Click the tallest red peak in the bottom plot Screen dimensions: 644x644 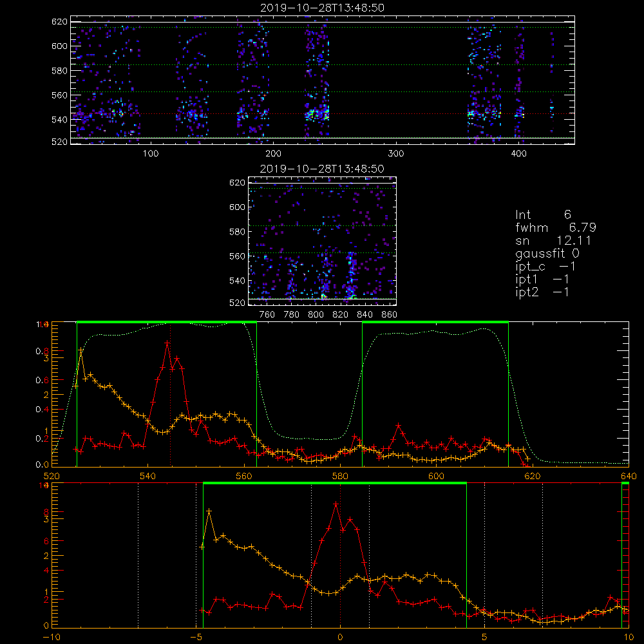point(336,504)
